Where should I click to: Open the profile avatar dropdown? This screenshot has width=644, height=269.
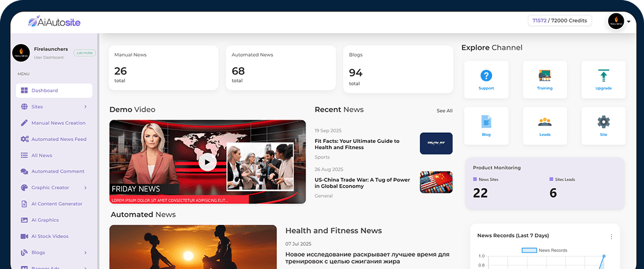pos(618,21)
